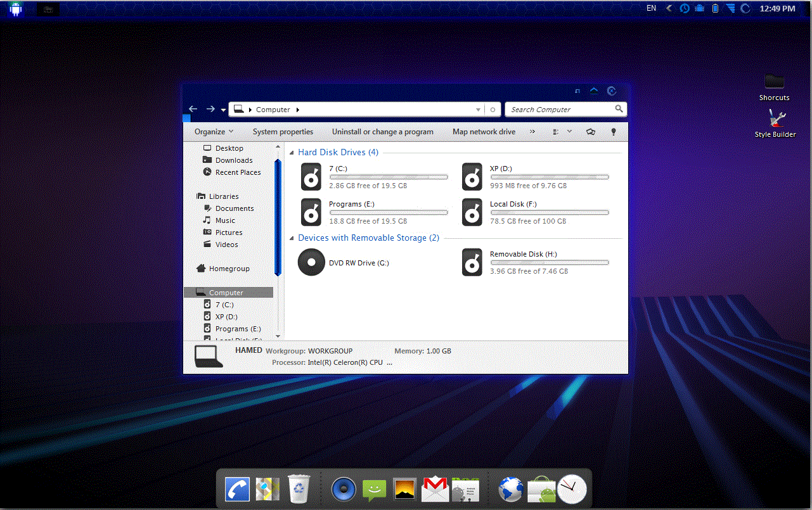Expand the arrow after Computer in address bar

297,110
